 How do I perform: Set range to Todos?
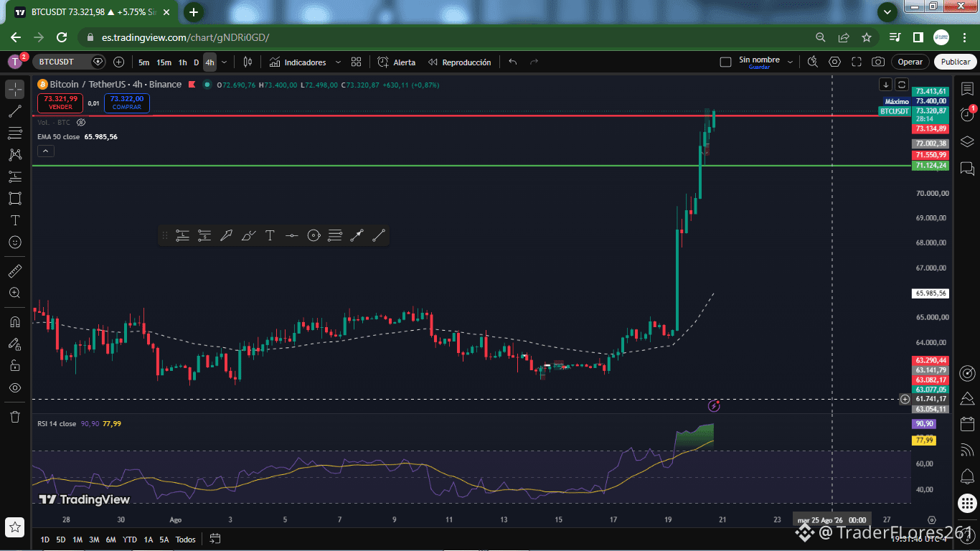point(185,539)
